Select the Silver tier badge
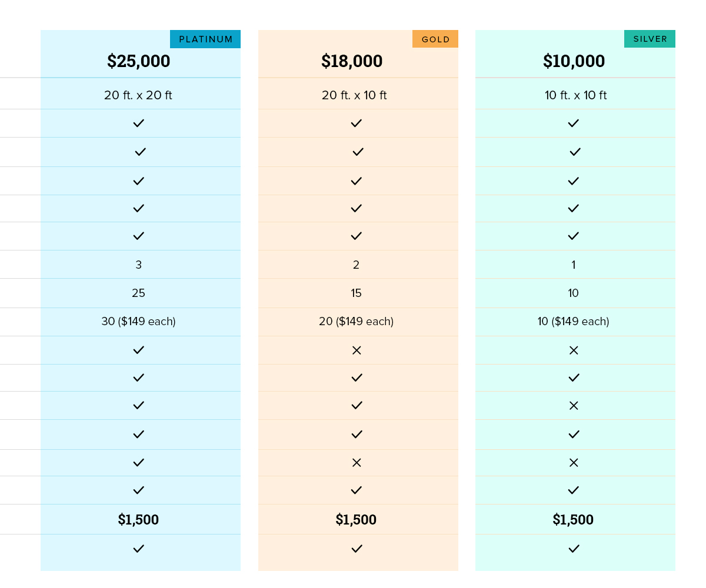Viewport: 706px width, 588px height. (x=650, y=39)
